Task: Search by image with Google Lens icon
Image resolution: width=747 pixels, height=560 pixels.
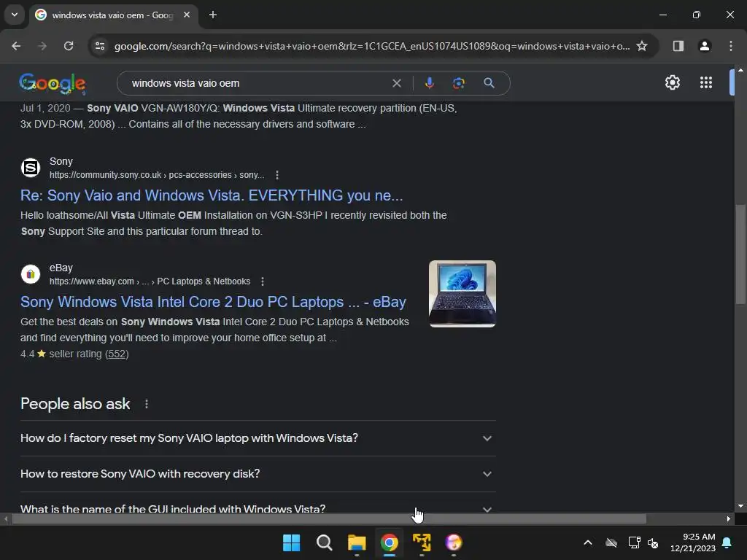Action: 458,83
